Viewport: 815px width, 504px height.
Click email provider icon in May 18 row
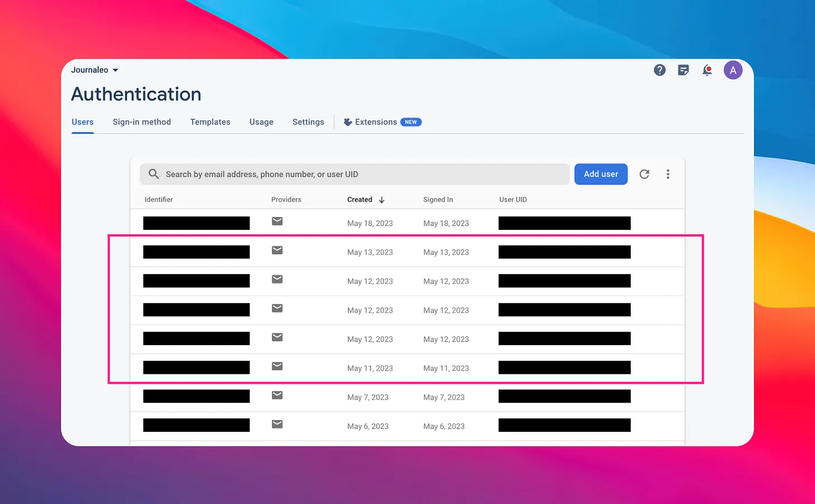point(277,222)
